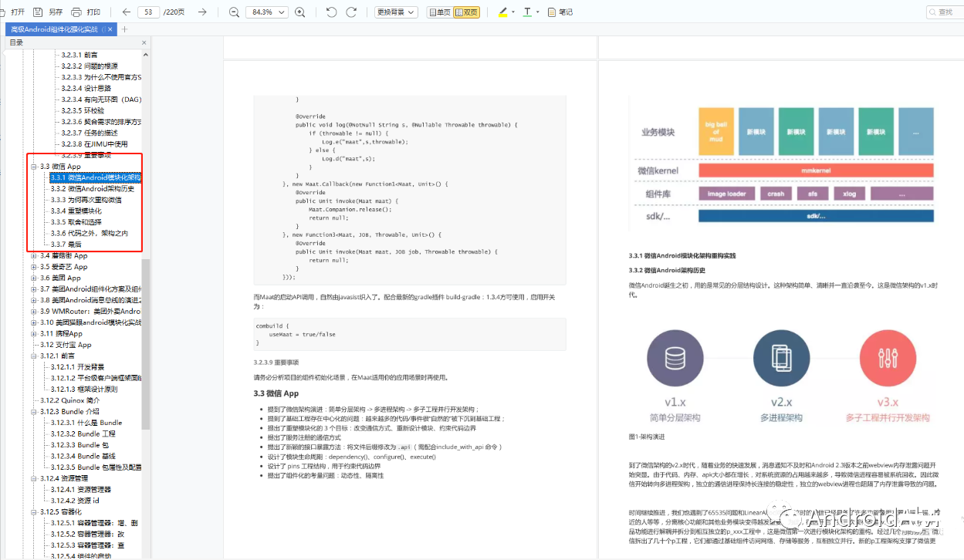Expand the 3.6 美团 App node
Viewport: 964px width, 560px height.
pos(34,278)
